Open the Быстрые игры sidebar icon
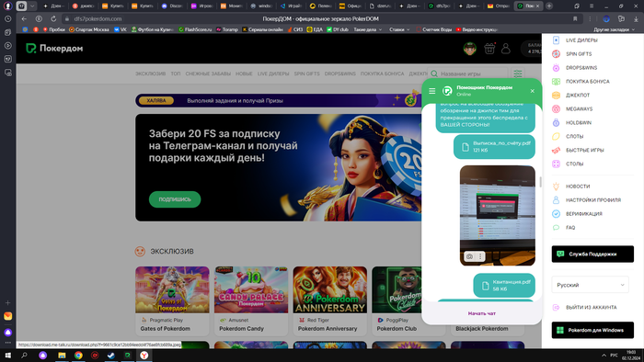Viewport: 644px width, 362px height. coord(556,150)
